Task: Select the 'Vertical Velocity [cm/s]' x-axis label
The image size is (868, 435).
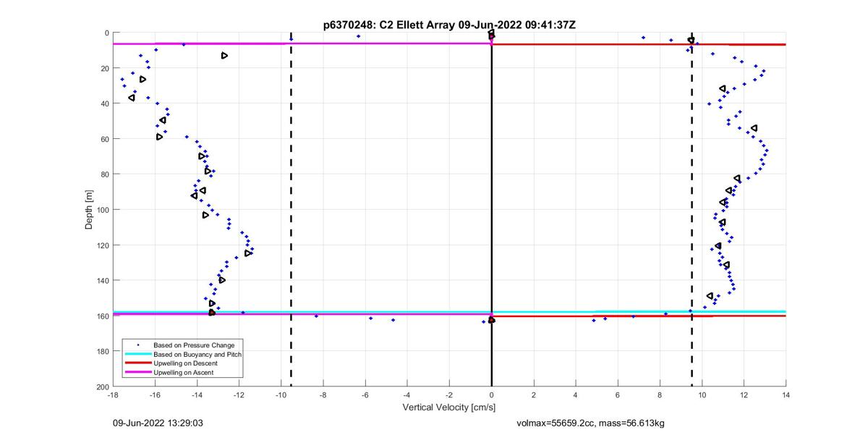Action: [x=449, y=407]
